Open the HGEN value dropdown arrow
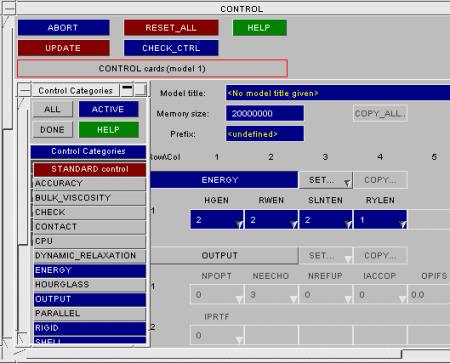Viewport: 450px width, 363px height. pos(239,224)
